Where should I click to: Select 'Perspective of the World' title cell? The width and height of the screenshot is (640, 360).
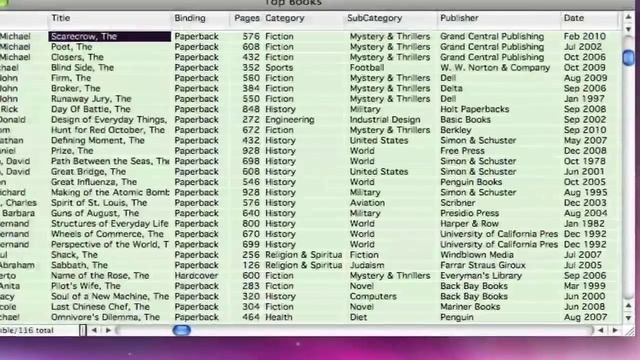tap(109, 244)
